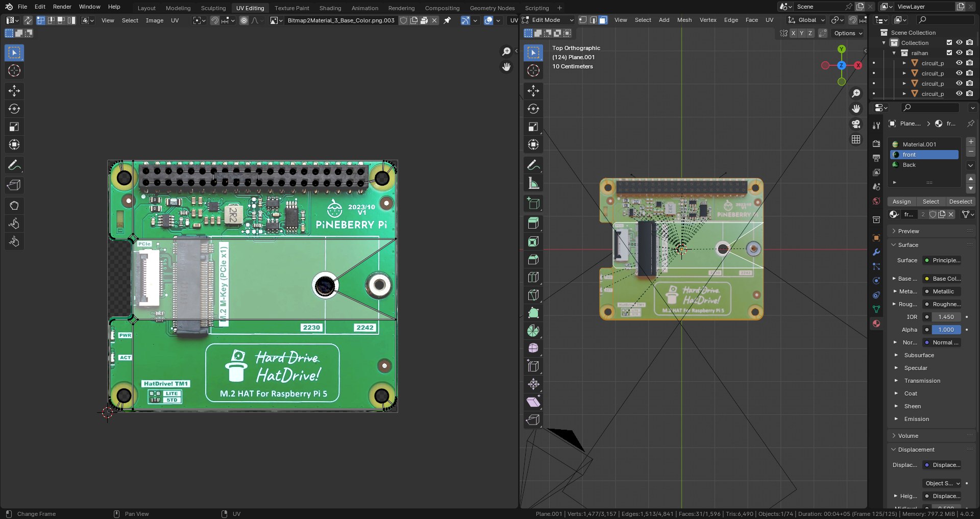Enable Vertex select mode in 3D viewport

point(582,20)
